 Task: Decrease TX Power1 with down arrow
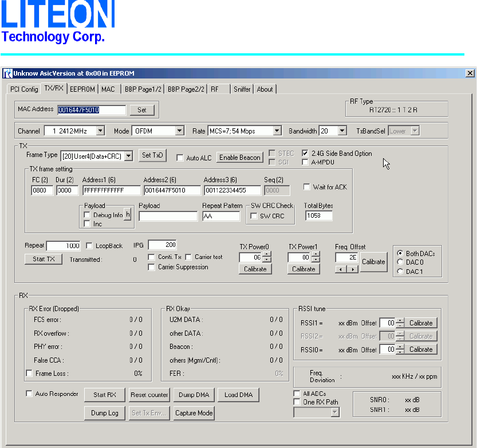pyautogui.click(x=316, y=260)
